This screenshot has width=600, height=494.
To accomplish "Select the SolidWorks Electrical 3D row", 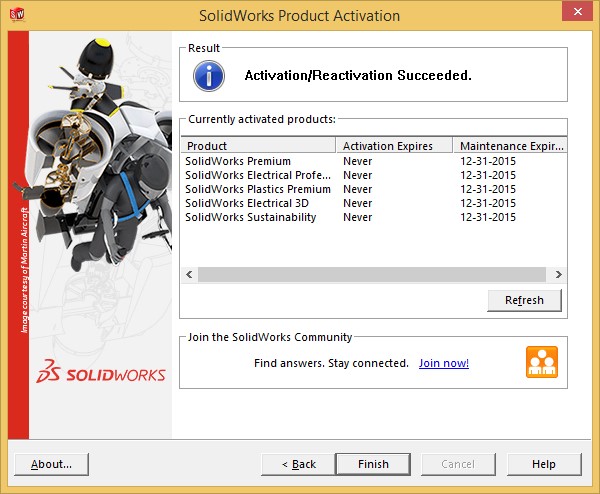I will coord(374,203).
